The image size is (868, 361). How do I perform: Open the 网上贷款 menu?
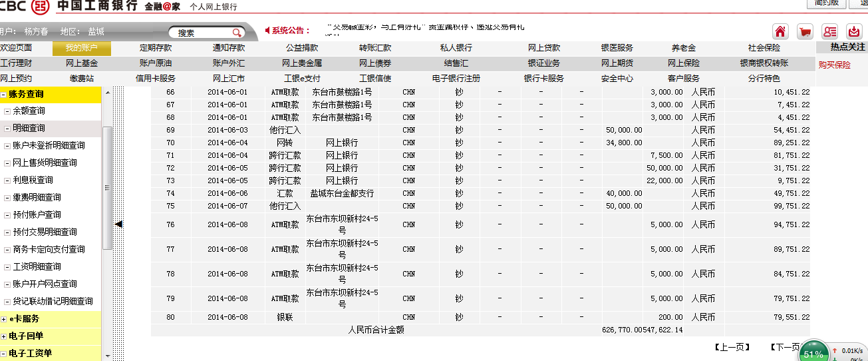(x=544, y=48)
